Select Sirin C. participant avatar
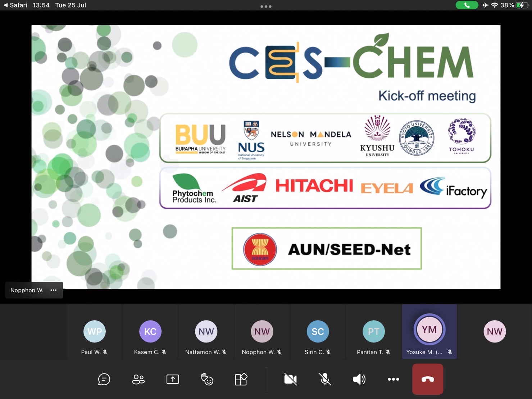Viewport: 532px width, 399px height. point(318,331)
